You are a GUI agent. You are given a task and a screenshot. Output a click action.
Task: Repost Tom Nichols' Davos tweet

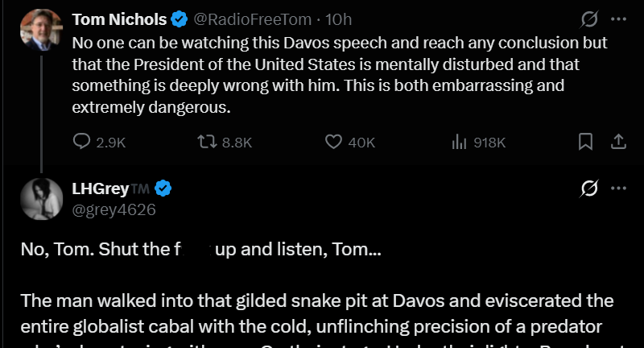click(x=208, y=142)
